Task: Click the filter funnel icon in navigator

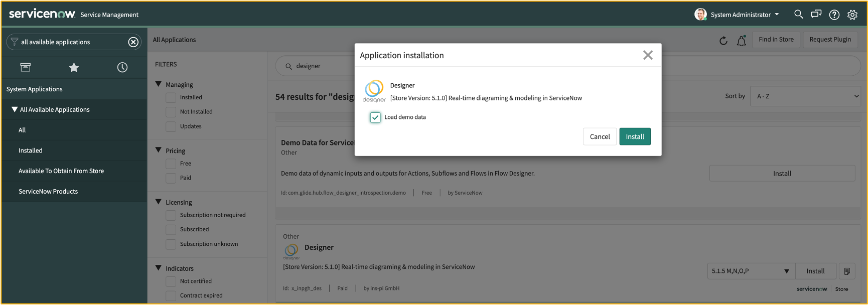Action: [15, 42]
